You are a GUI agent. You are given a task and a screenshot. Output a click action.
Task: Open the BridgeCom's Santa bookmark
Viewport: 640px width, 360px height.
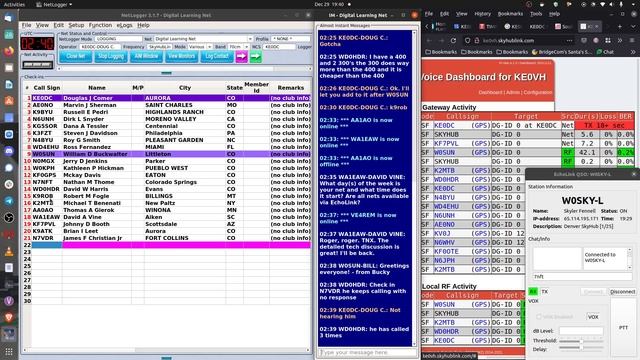pyautogui.click(x=562, y=52)
